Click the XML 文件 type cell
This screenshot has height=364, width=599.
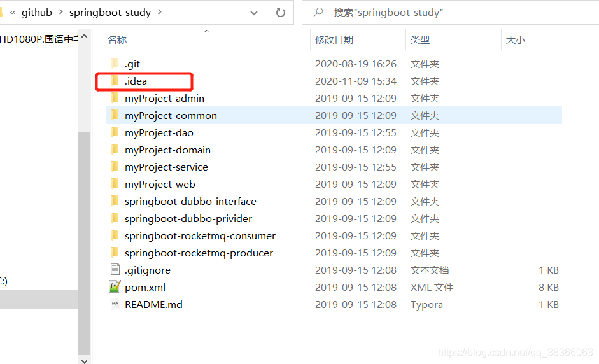tap(432, 287)
